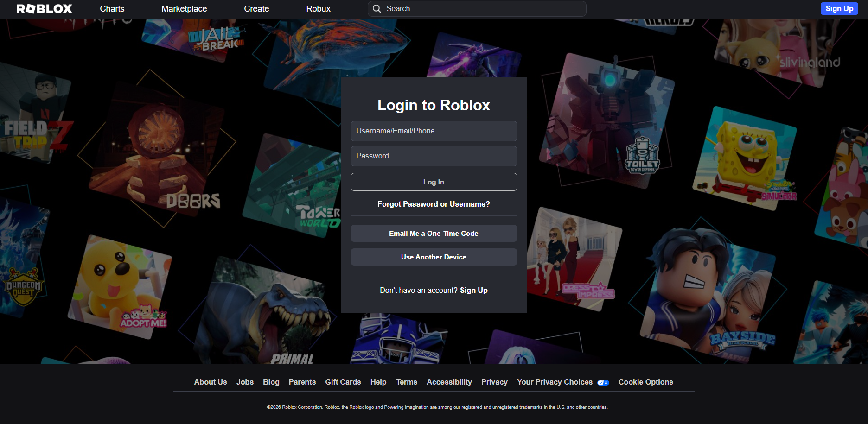Click the ©2026 Roblox Corporation copyright text
This screenshot has height=424, width=868.
tap(437, 407)
